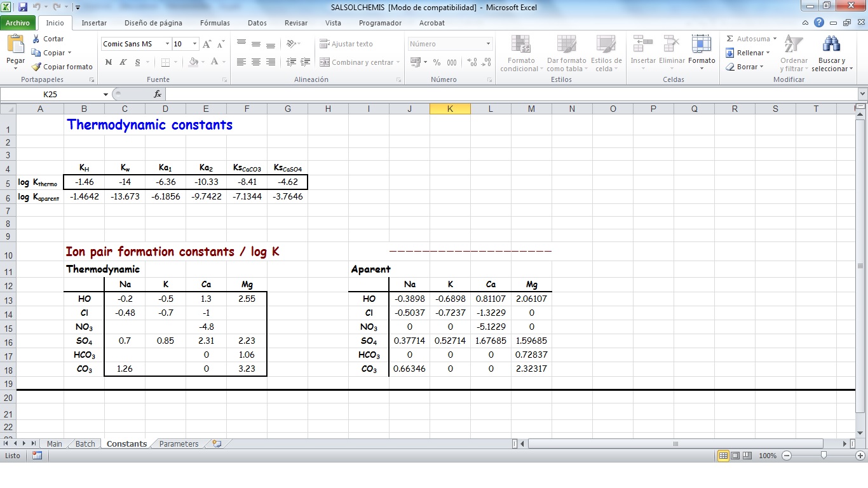Screen dimensions: 868x488
Task: Open the Número format dropdown
Action: pos(489,44)
